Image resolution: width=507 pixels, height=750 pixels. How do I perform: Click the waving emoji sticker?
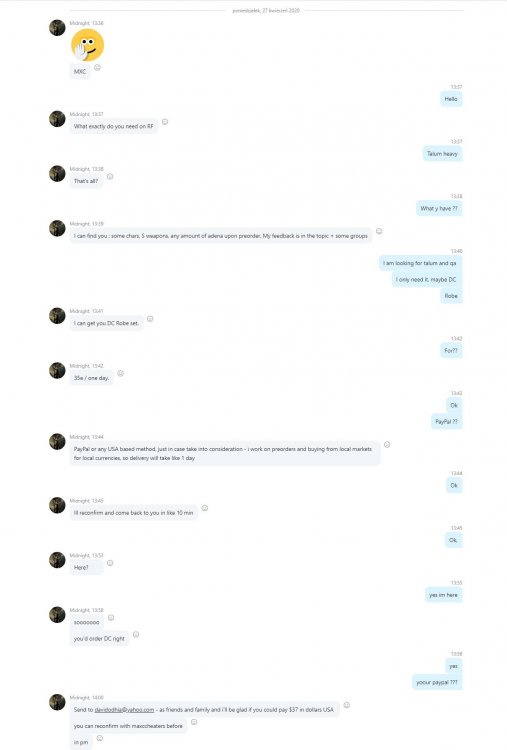coord(88,45)
